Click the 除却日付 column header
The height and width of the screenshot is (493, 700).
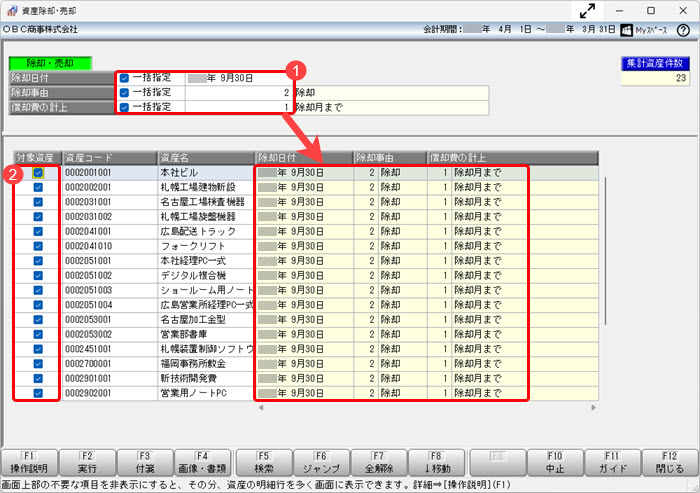click(303, 157)
